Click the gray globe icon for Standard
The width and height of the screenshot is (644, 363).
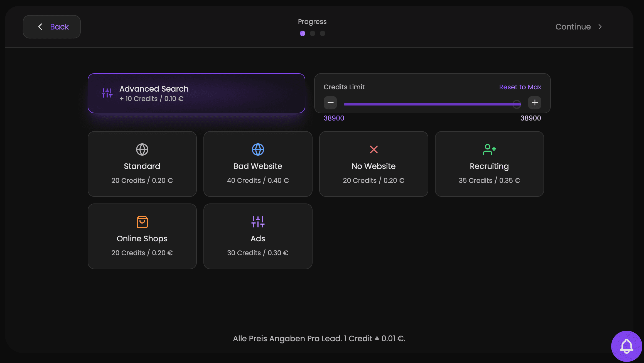[142, 149]
